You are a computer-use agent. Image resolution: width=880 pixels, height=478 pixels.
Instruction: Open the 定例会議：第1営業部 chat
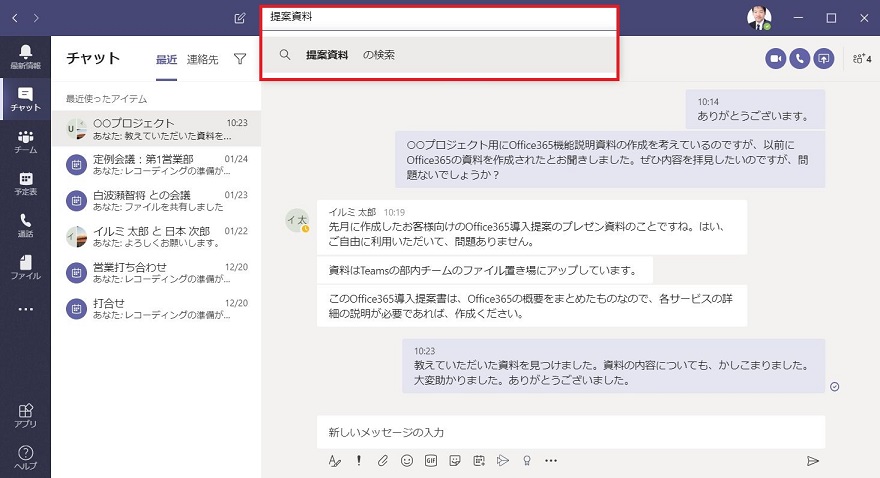[x=157, y=165]
